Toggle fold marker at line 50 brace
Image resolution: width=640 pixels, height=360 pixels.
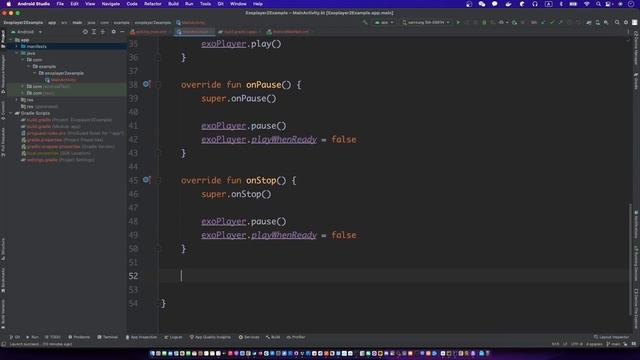[x=159, y=249]
